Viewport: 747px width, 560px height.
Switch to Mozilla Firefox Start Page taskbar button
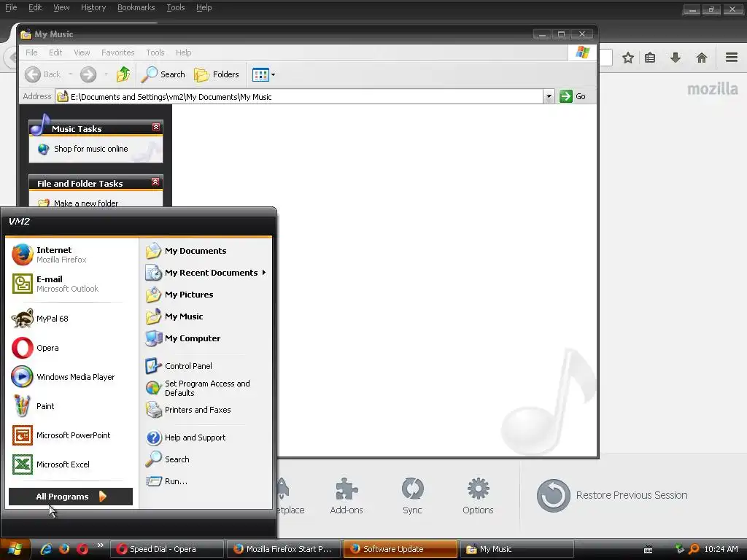click(x=284, y=549)
